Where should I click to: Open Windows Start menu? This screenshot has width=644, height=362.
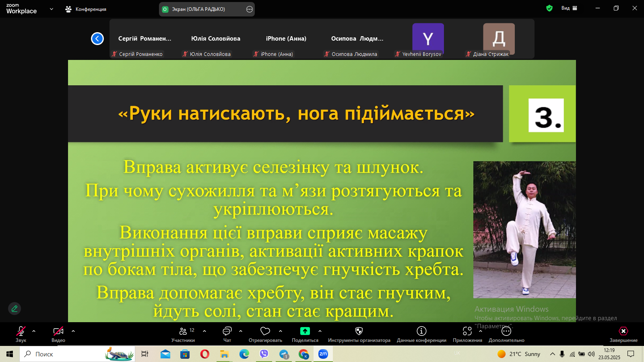(x=10, y=354)
